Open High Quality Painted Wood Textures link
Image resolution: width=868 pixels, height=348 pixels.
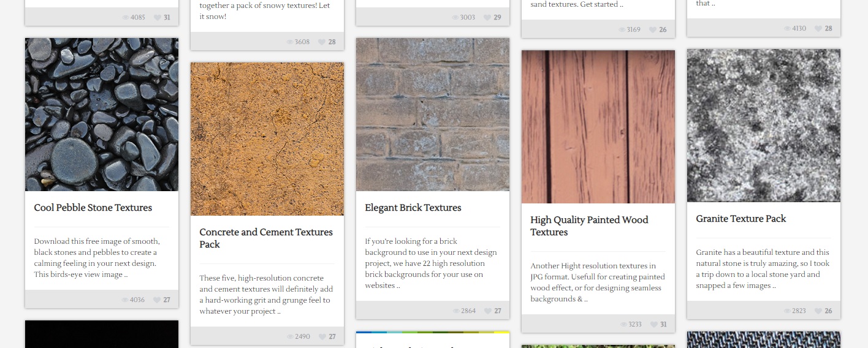(x=589, y=226)
